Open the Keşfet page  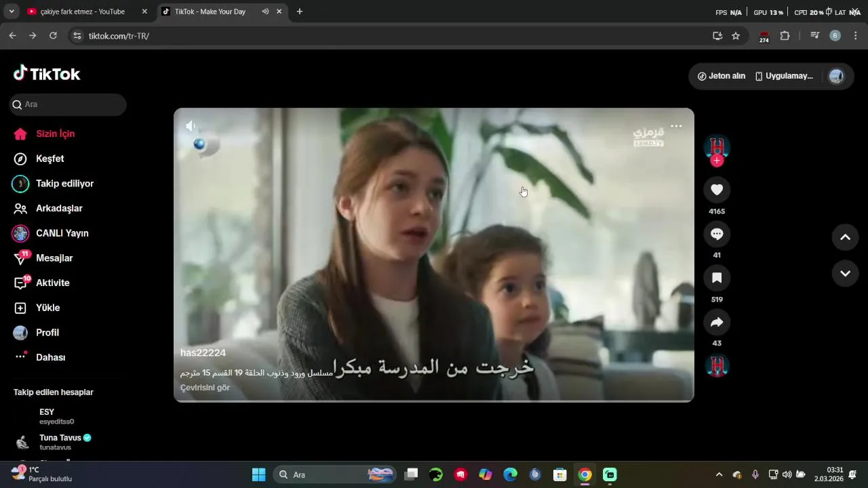(50, 159)
